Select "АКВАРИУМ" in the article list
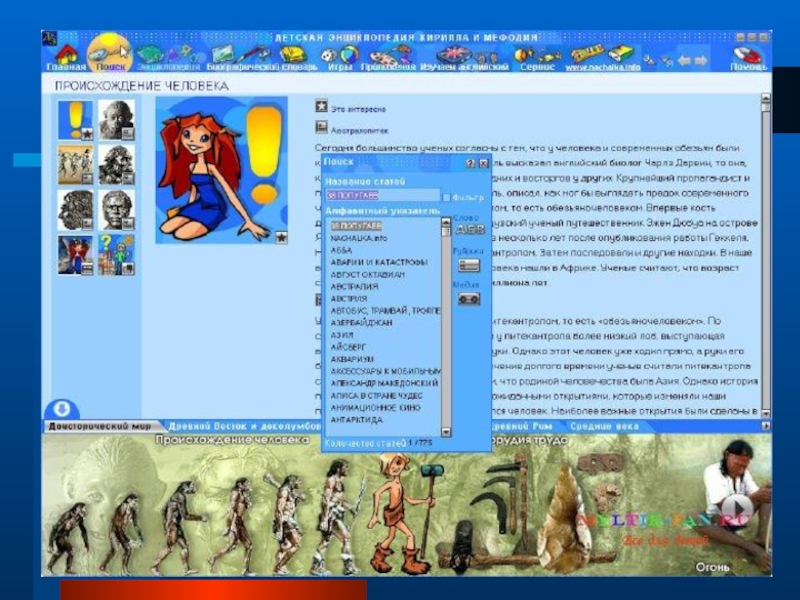Image resolution: width=800 pixels, height=600 pixels. 352,359
